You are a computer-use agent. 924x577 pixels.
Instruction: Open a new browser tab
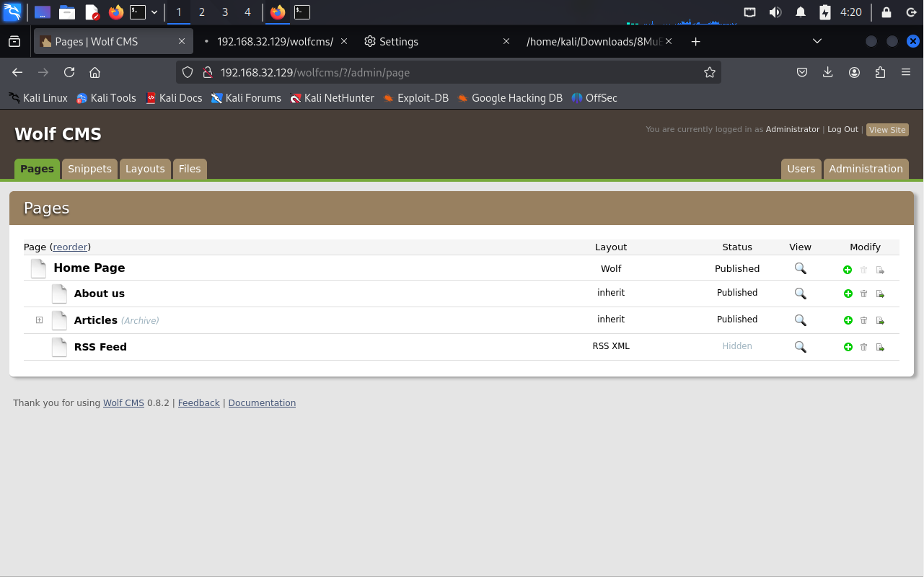point(695,42)
